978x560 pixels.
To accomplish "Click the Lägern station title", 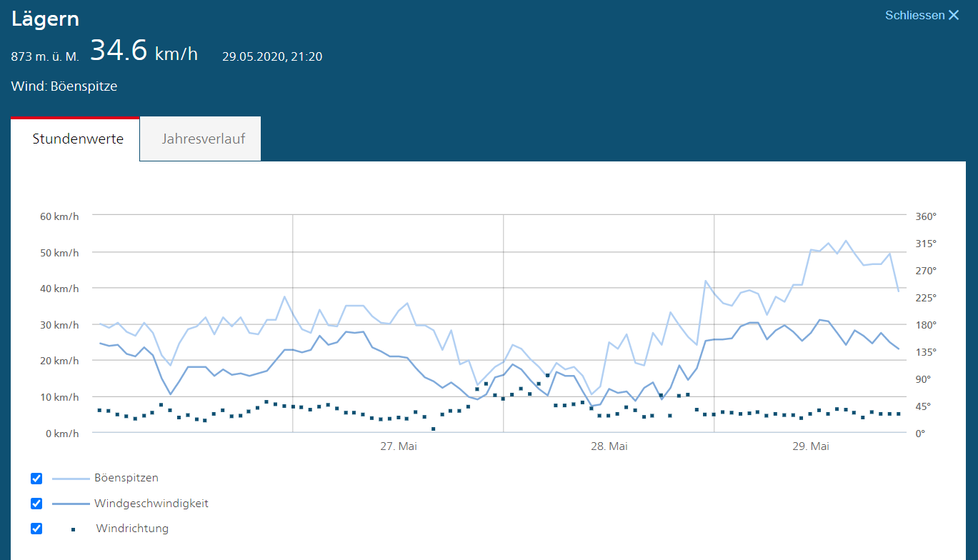I will (45, 19).
